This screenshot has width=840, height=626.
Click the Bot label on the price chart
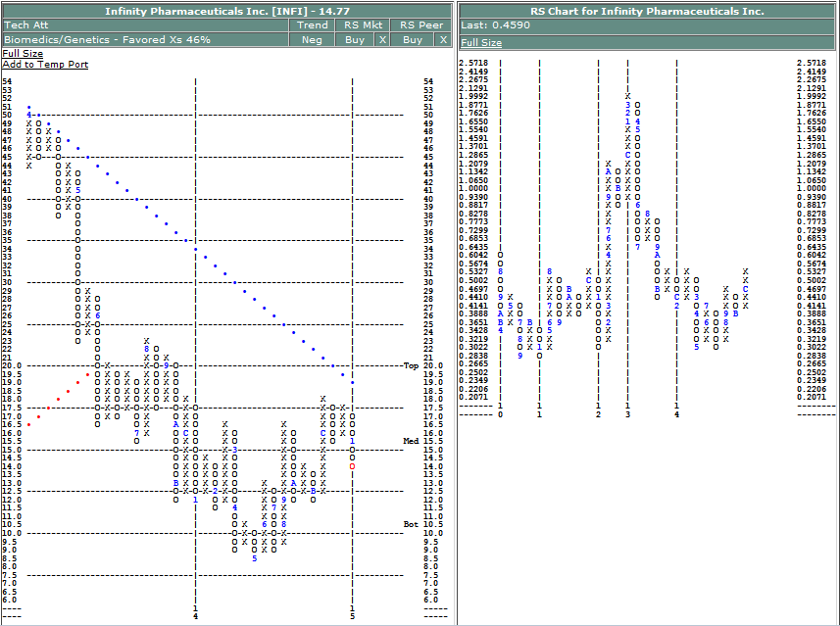(x=411, y=524)
